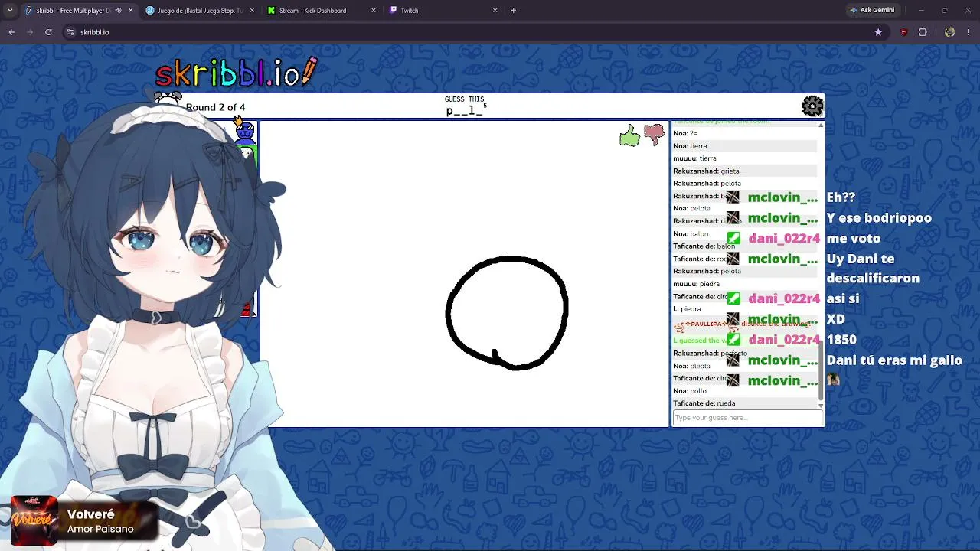Open the tab search dropdown

click(10, 11)
